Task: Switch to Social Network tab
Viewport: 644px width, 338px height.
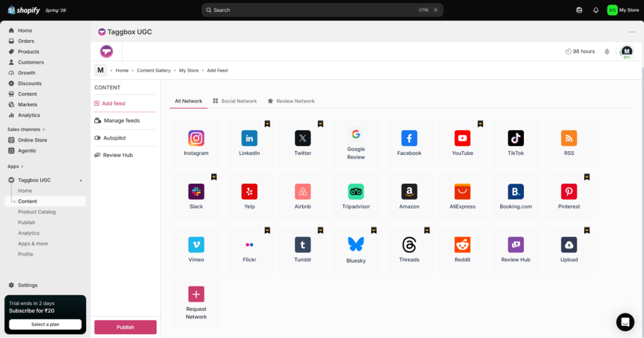Action: coord(235,101)
